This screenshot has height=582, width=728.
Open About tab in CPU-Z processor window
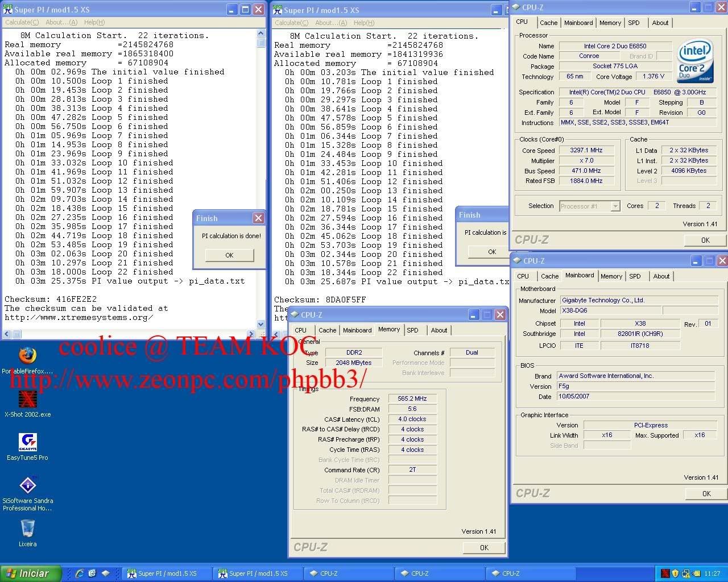(660, 23)
